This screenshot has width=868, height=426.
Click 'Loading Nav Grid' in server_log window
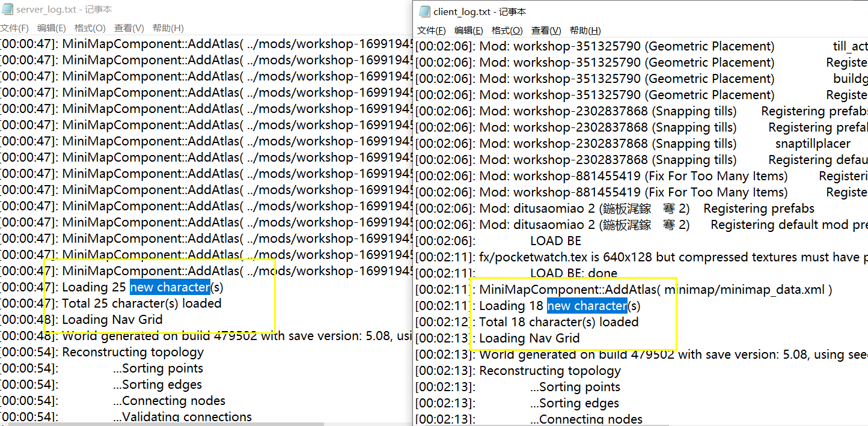pos(81,320)
